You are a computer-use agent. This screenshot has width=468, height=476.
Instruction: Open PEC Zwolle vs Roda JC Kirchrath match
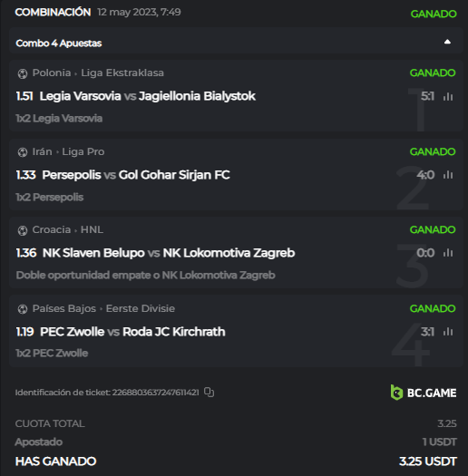click(x=132, y=332)
